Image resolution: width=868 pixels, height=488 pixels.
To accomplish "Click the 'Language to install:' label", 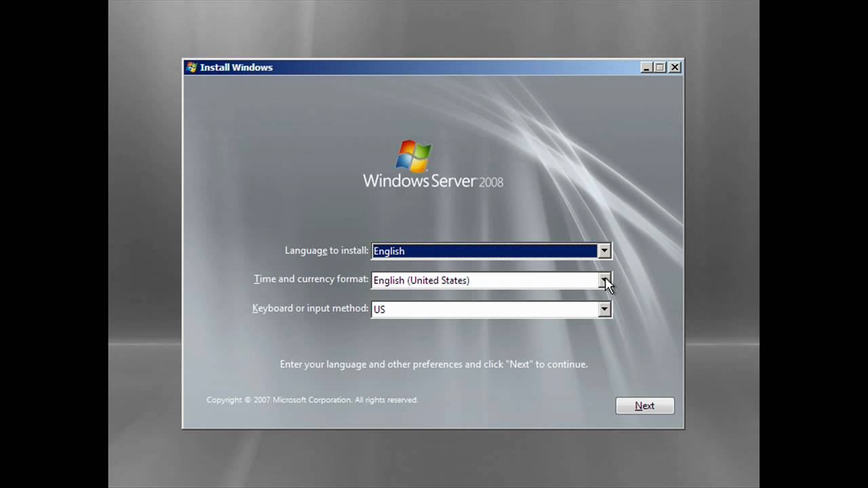I will (326, 250).
